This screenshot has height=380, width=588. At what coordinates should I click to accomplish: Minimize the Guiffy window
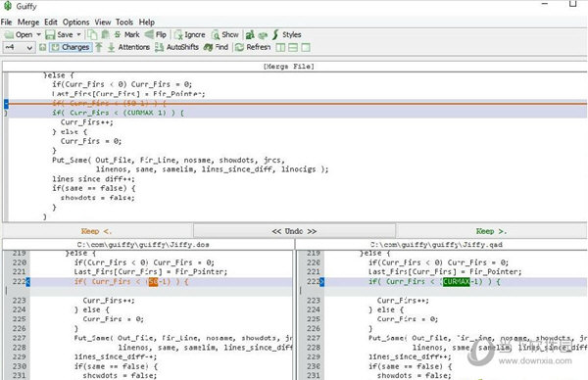[x=545, y=4]
